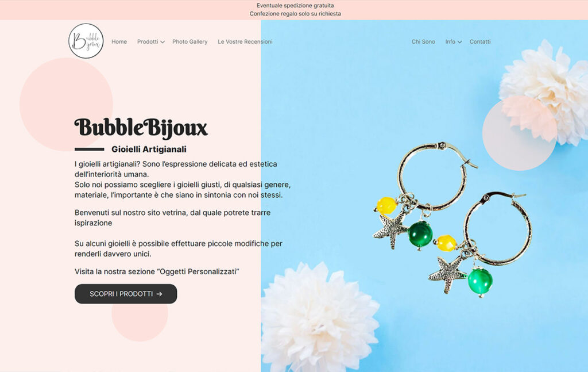Click the Oggetti Personalizzati text line
Screen dimensions: 588x372
[157, 271]
